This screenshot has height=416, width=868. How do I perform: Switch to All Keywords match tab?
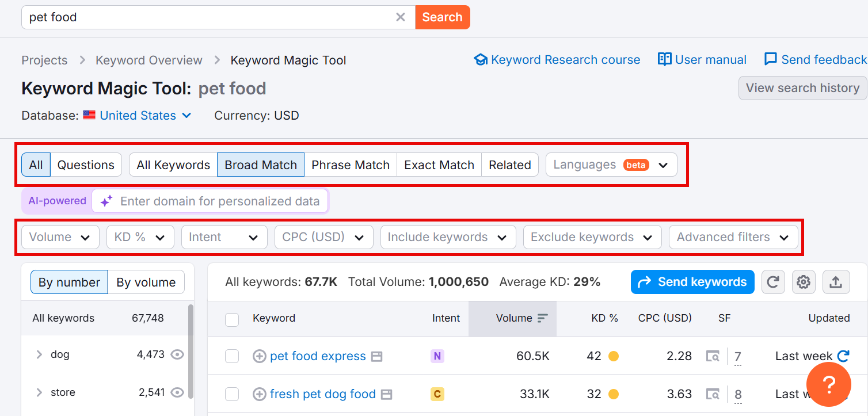tap(173, 165)
